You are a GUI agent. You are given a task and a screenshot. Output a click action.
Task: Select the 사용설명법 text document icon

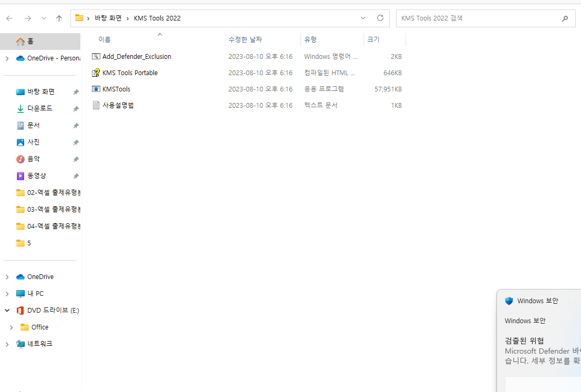click(96, 105)
